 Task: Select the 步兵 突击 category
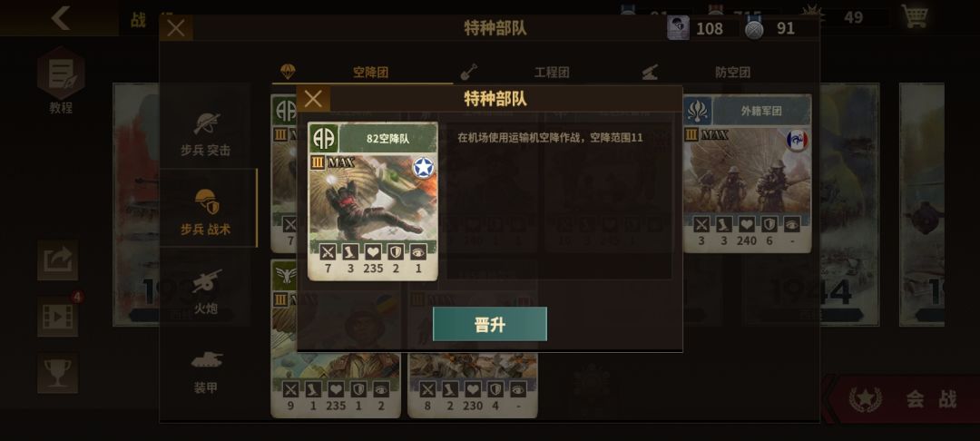coord(206,133)
